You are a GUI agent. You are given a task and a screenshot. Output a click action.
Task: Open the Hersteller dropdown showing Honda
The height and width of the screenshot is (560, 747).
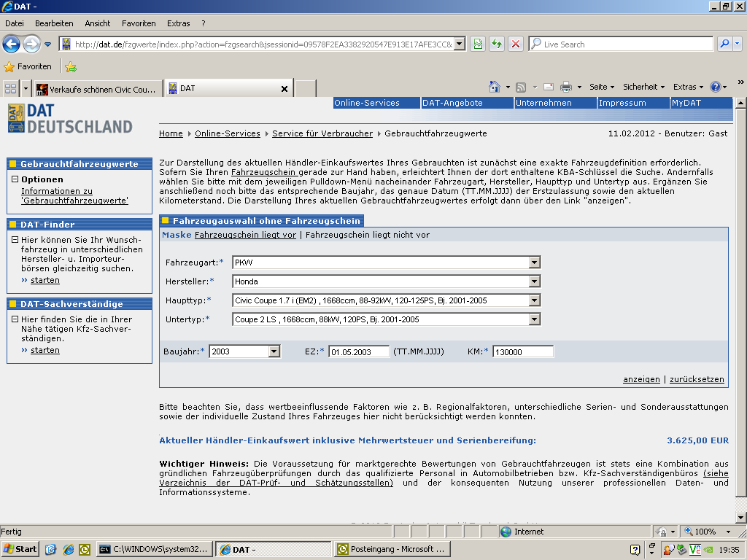click(x=387, y=281)
